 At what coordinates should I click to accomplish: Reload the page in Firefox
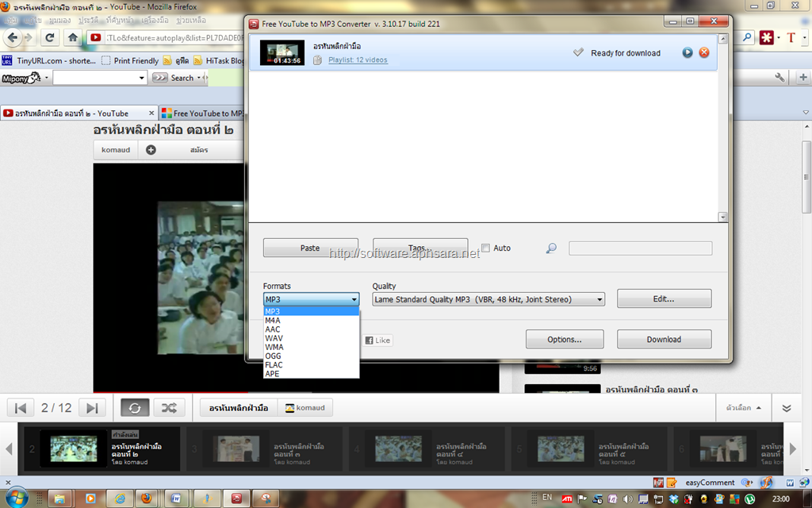tap(50, 37)
